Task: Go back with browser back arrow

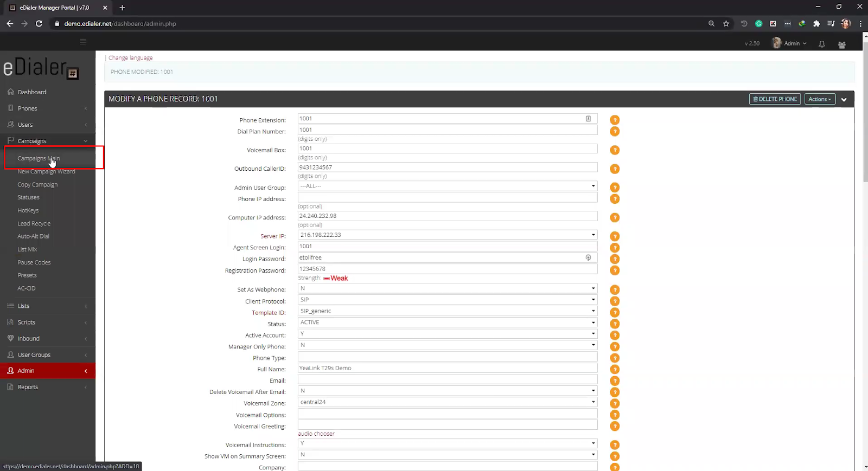Action: tap(10, 23)
